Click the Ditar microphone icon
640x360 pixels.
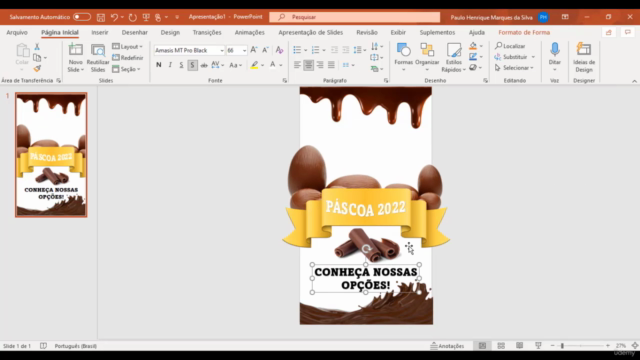click(x=554, y=56)
